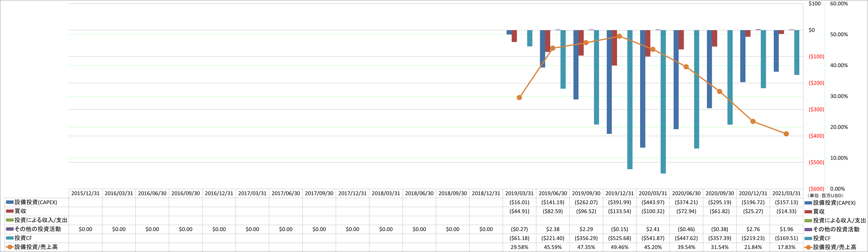Click the 2018/12/31 date column header
The width and height of the screenshot is (868, 252).
486,194
